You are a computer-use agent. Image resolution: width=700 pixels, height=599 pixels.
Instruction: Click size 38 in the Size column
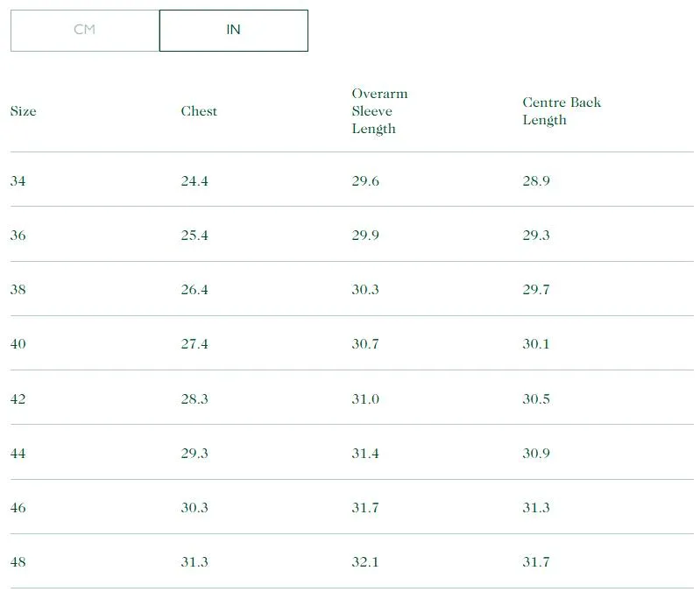click(18, 290)
